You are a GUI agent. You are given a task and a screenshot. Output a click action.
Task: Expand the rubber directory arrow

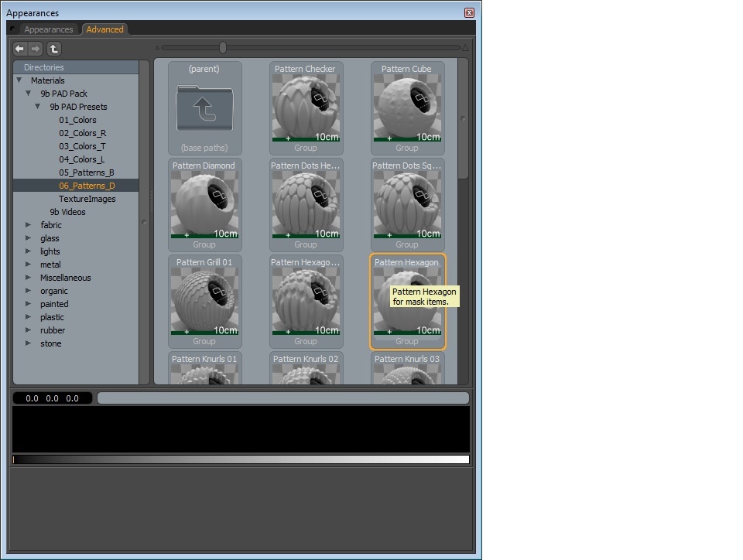click(28, 330)
